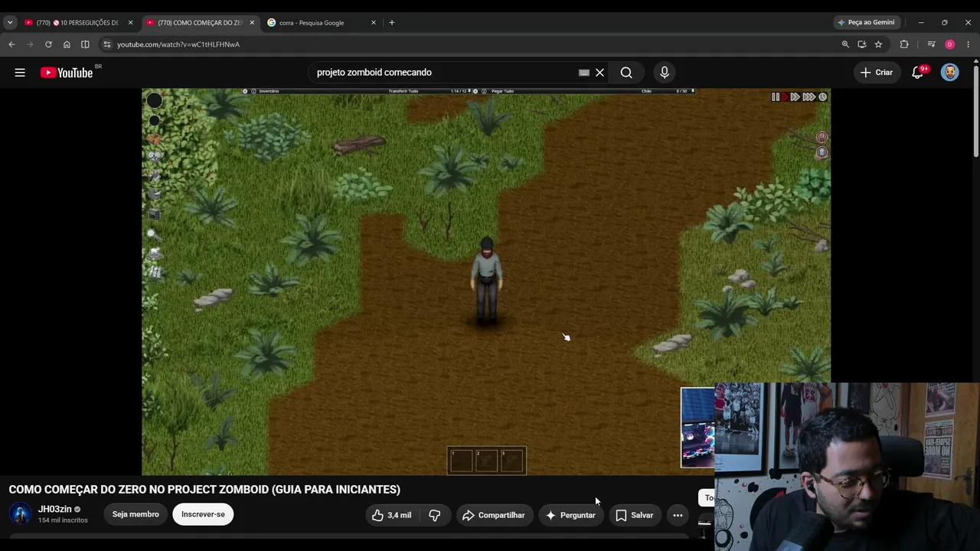Open the Criar create button
This screenshot has width=980, height=551.
click(877, 73)
